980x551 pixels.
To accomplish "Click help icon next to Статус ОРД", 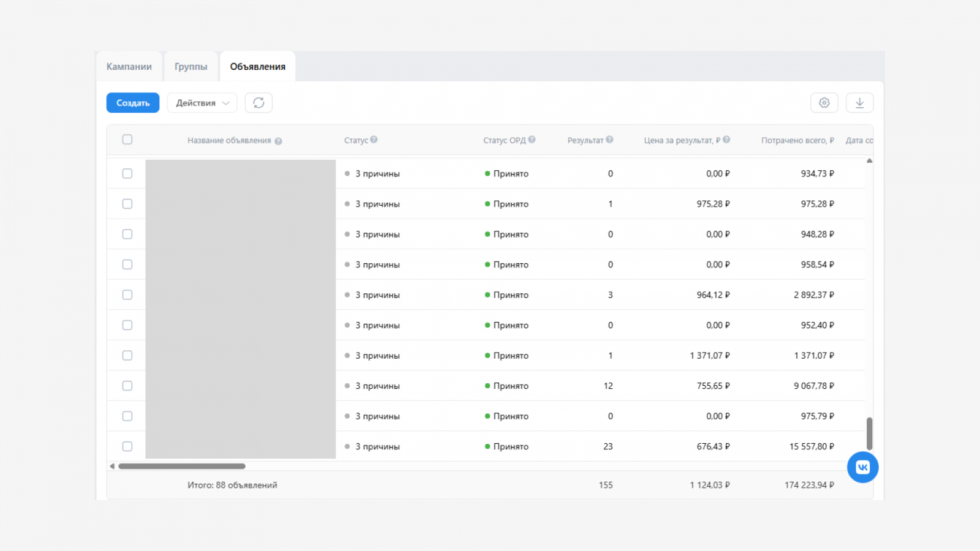I will click(532, 140).
